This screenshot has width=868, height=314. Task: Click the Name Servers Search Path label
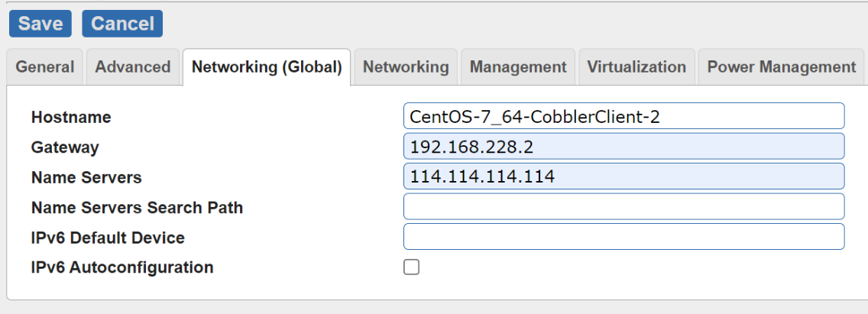[x=137, y=208]
